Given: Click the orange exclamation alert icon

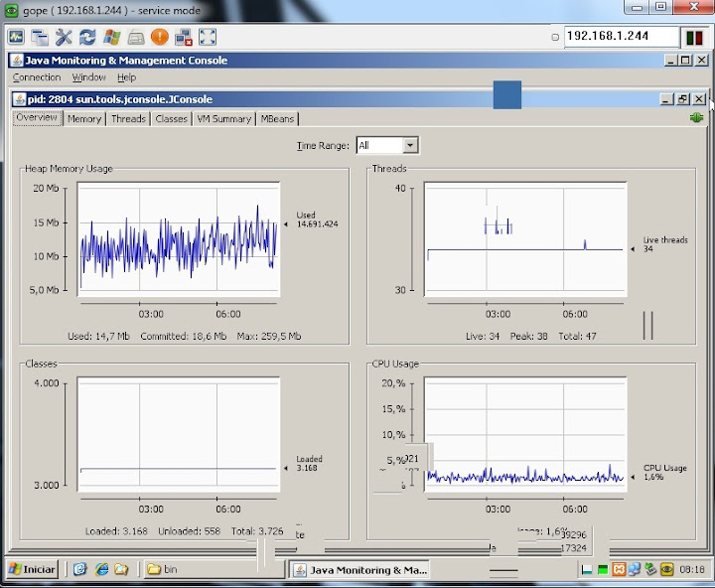Looking at the screenshot, I should pyautogui.click(x=159, y=37).
